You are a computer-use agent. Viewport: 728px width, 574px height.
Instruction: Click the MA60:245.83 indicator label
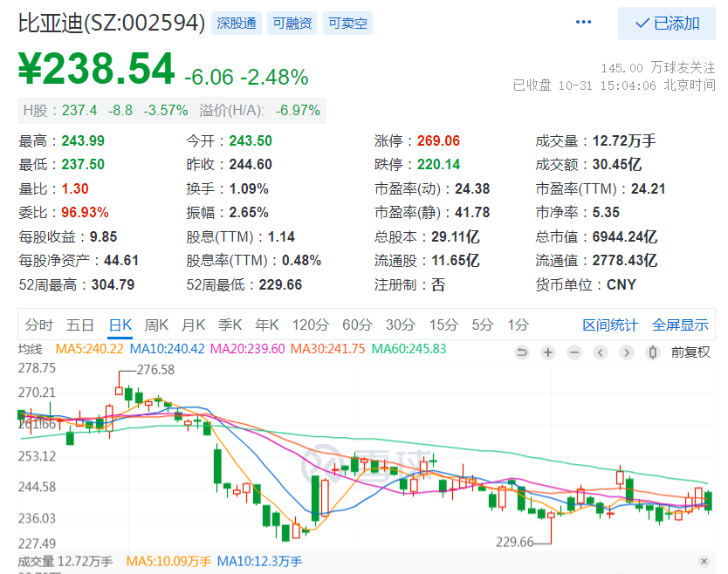409,348
